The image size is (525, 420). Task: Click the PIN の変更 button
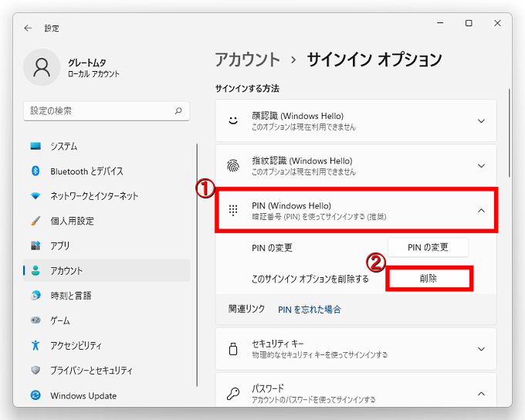(x=428, y=247)
